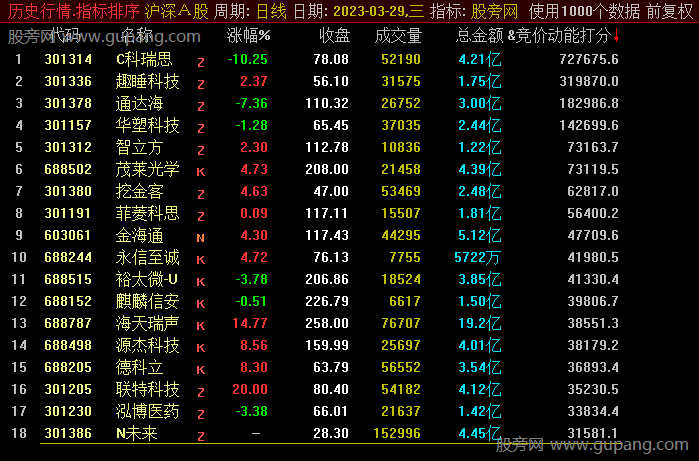This screenshot has height=461, width=699.
Task: Select stock code 301314
Action: [x=68, y=59]
